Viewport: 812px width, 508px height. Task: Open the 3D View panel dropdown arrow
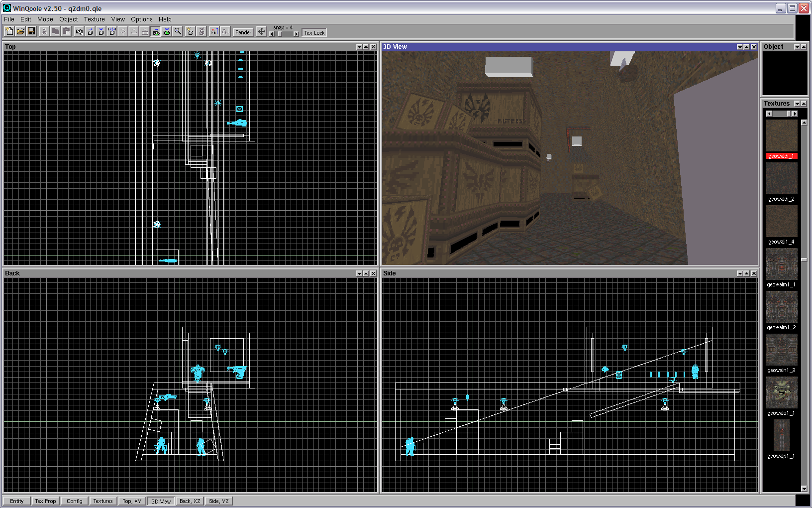(740, 47)
